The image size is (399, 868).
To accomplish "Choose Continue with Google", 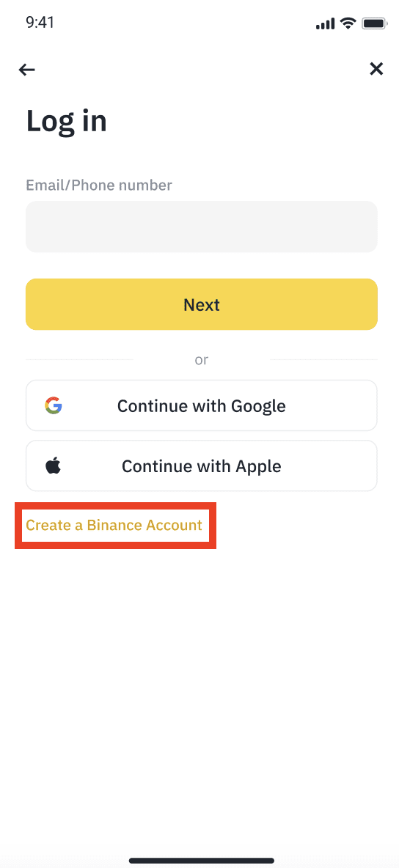I will click(202, 405).
